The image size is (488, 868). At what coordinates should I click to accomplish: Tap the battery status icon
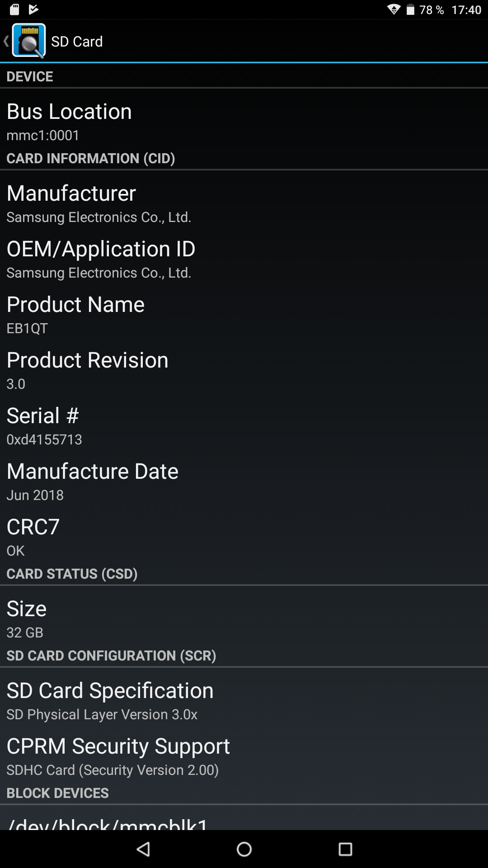(x=410, y=9)
